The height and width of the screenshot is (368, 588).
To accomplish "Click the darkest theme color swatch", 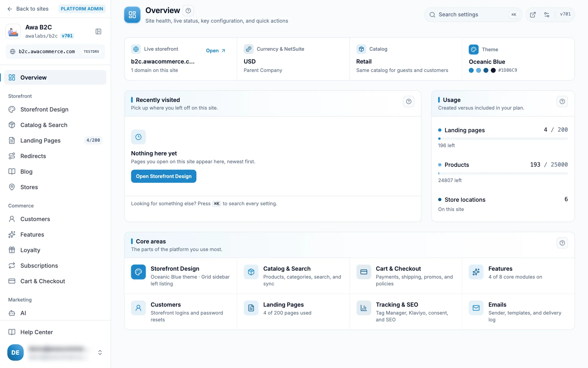I will tap(493, 70).
